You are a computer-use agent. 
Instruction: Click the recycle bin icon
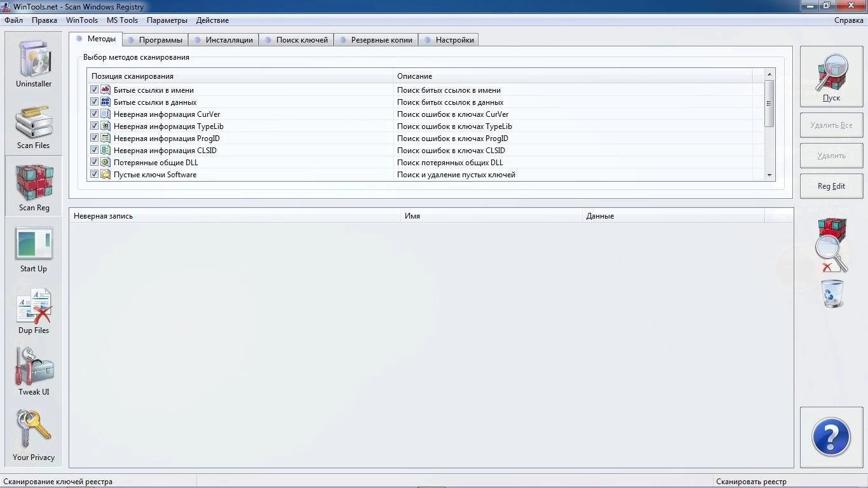coord(832,294)
